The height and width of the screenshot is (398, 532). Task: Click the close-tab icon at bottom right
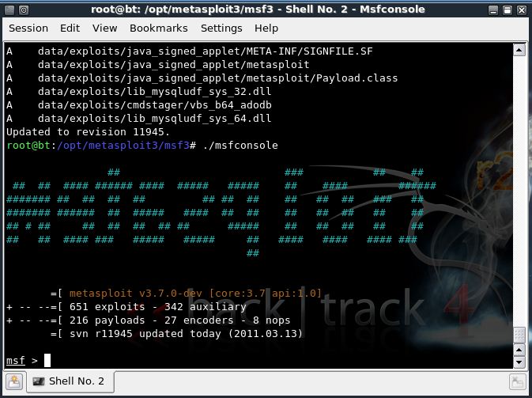tap(518, 381)
